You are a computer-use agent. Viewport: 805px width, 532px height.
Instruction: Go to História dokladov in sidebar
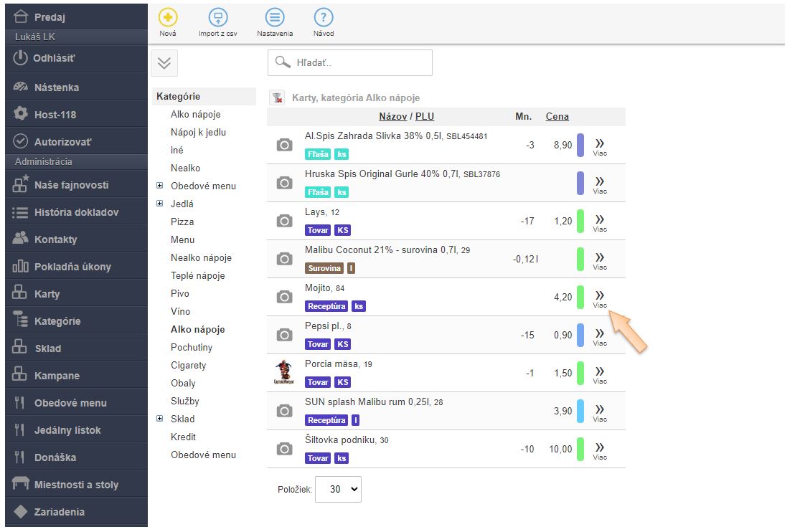click(x=76, y=212)
